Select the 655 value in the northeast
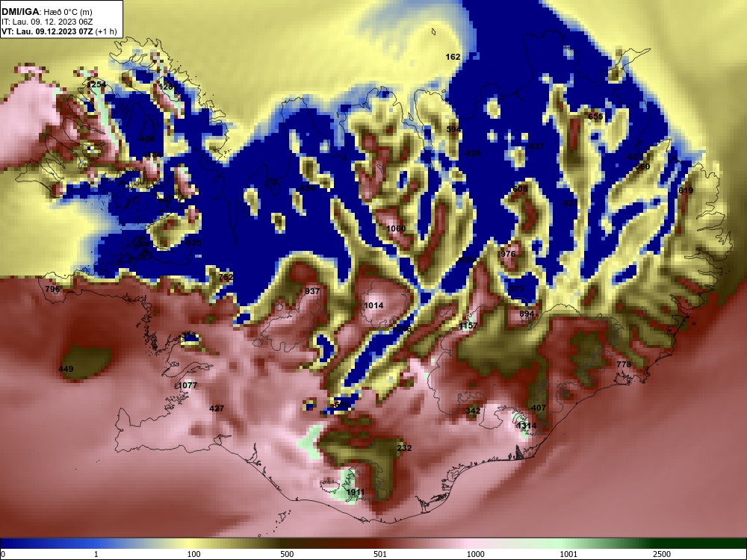Screen dimensions: 747x560 (x=595, y=116)
